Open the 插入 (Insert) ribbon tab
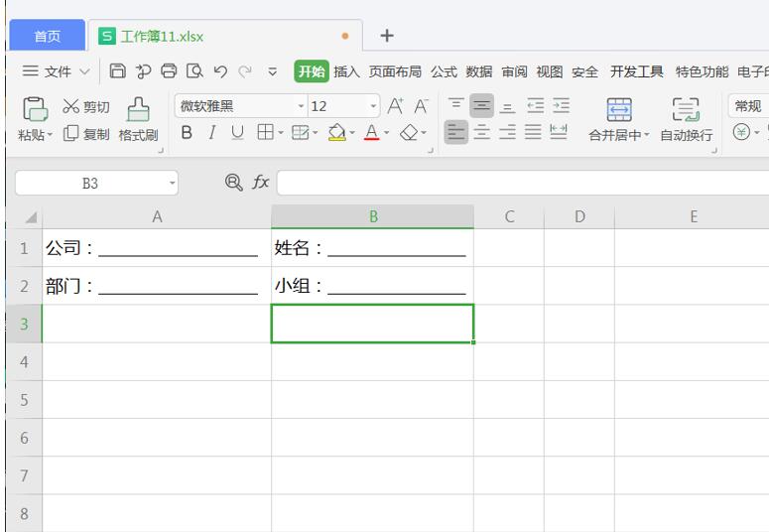 346,71
